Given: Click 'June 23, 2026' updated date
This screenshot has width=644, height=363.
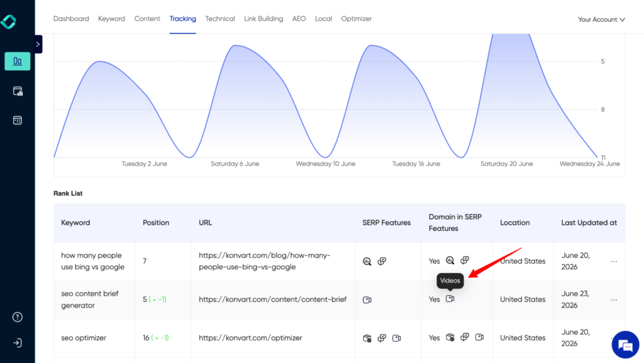Looking at the screenshot, I should [575, 299].
